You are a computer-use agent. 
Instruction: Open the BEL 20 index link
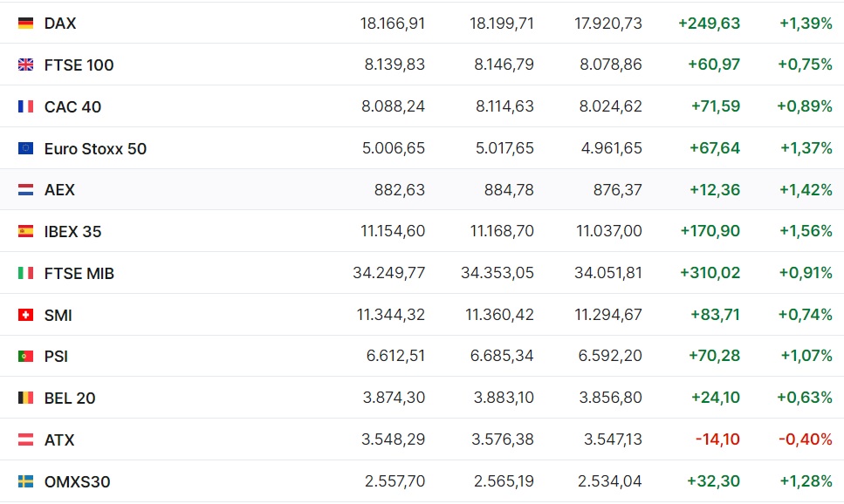(x=70, y=398)
